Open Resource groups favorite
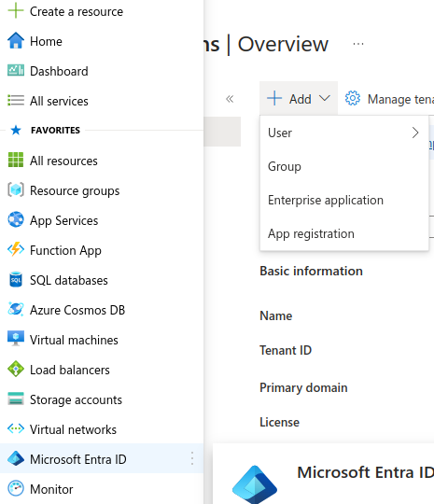The height and width of the screenshot is (504, 434). click(75, 190)
